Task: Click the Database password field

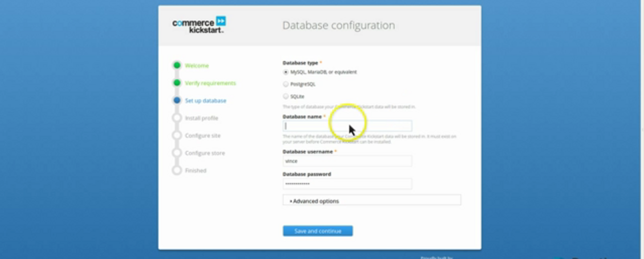Action: tap(347, 184)
